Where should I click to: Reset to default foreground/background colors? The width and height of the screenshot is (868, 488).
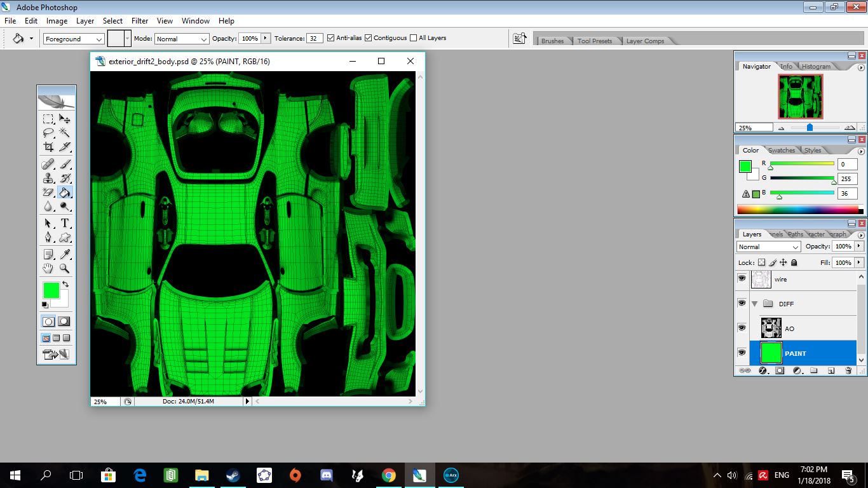coord(45,305)
